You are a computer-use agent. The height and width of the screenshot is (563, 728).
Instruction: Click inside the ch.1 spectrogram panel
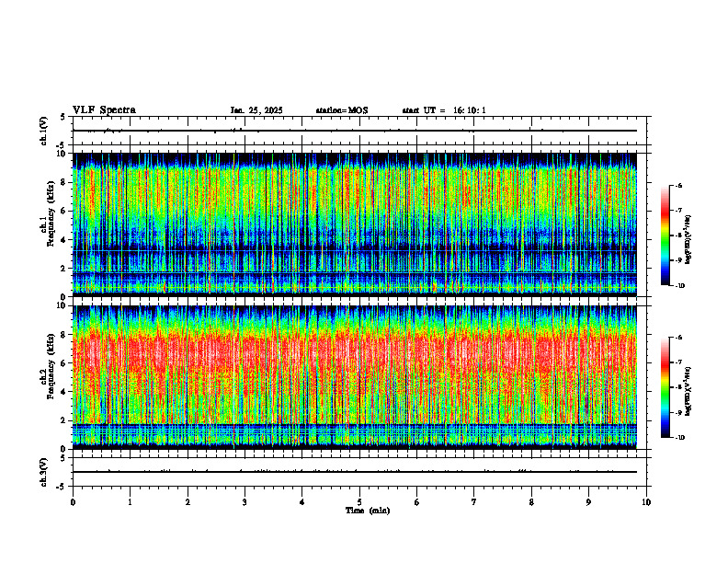coord(354,224)
